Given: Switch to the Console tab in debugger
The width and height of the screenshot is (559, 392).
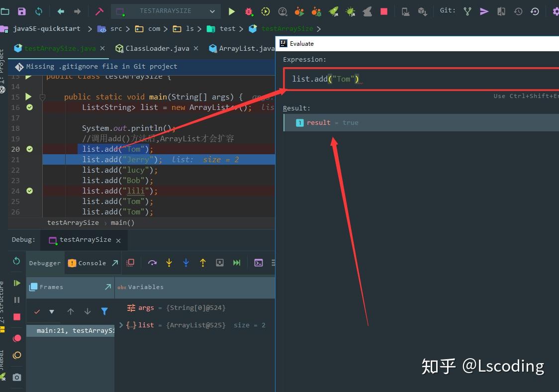Looking at the screenshot, I should pos(93,263).
